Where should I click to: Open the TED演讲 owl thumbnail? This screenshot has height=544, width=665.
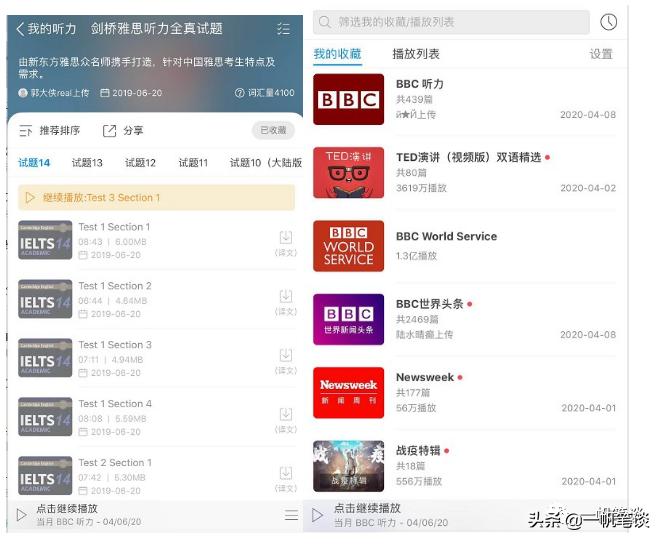point(349,173)
